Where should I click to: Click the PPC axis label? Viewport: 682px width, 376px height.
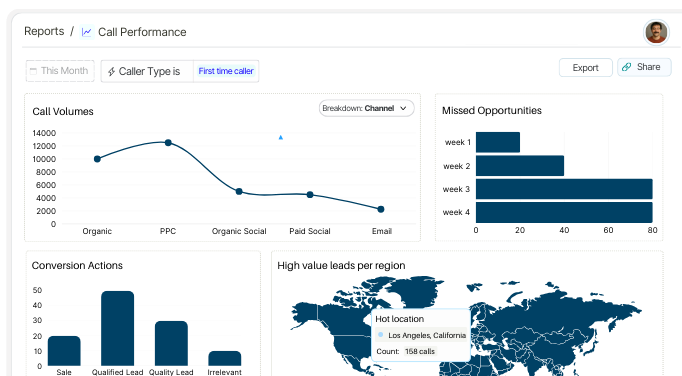click(x=168, y=231)
